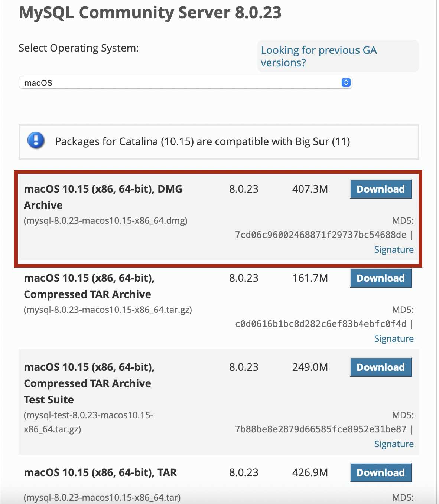
Task: Click version 8.0.23 in the 161.7M row
Action: (x=244, y=278)
